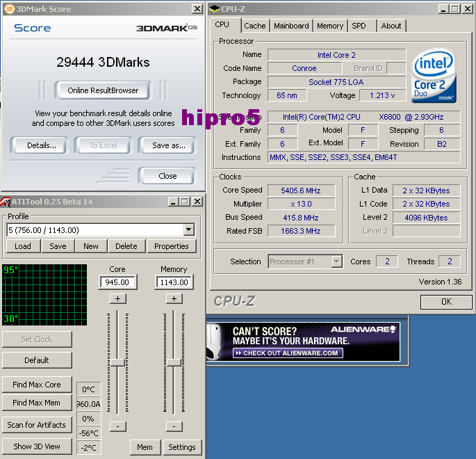This screenshot has height=459, width=476.
Task: Create a New ATITool profile
Action: pos(91,246)
